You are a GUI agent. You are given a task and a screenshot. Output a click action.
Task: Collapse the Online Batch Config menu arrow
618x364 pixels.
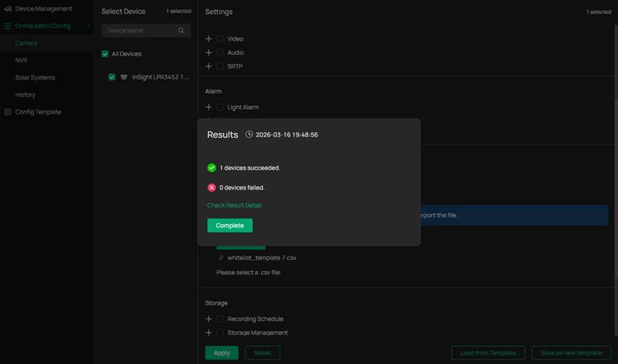pos(88,26)
